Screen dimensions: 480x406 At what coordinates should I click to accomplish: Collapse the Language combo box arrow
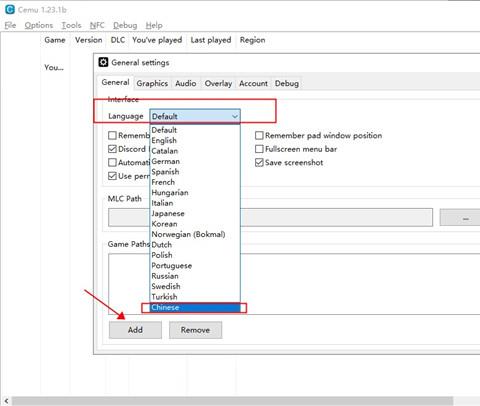pos(235,116)
